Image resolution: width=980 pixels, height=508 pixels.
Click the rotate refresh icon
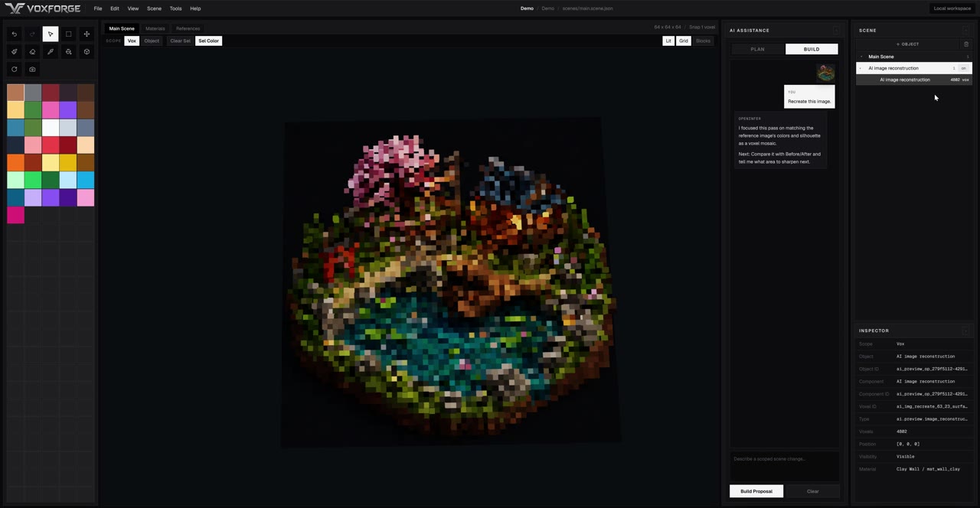tap(14, 70)
